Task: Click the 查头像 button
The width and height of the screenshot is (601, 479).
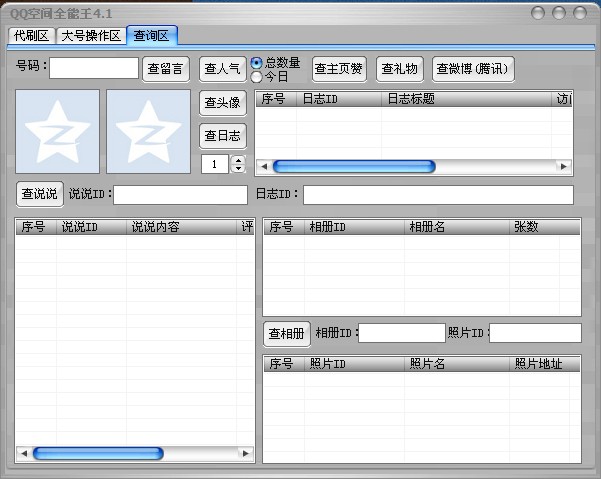Action: [222, 103]
